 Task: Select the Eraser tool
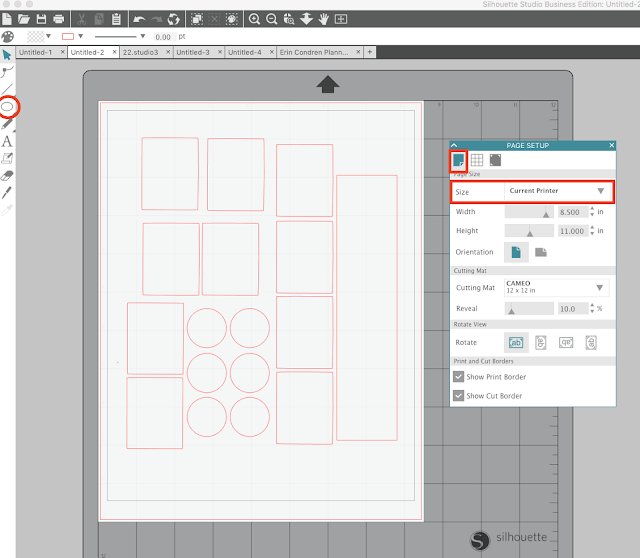point(7,176)
